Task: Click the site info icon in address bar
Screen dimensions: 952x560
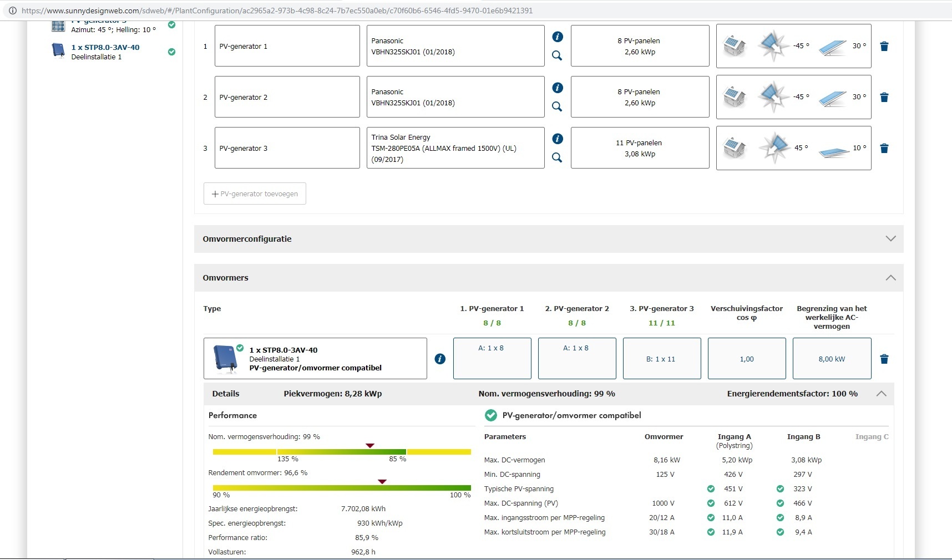Action: pos(12,11)
